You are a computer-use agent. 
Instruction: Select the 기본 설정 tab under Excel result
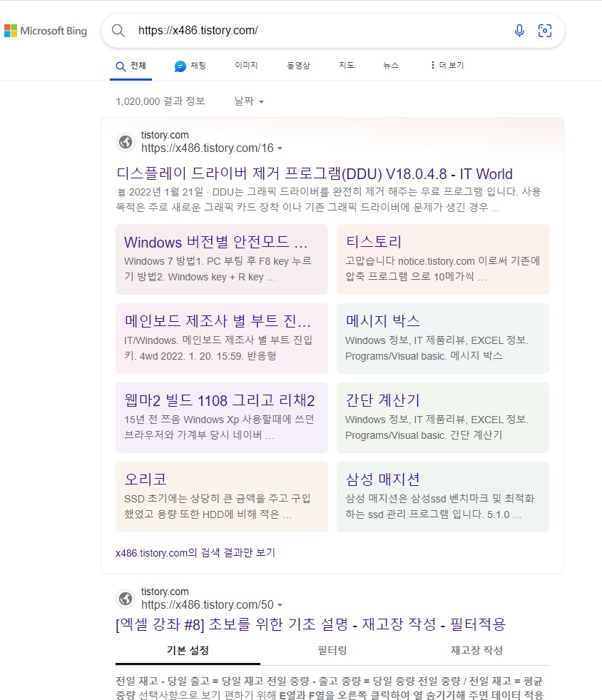point(188,651)
